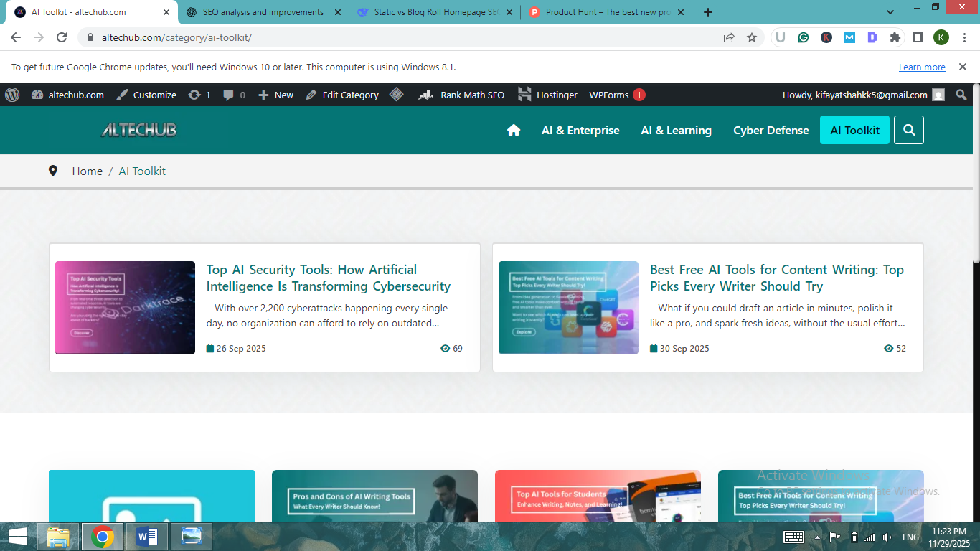Open the Chrome profile avatar K
The height and width of the screenshot is (551, 980).
click(x=941, y=37)
